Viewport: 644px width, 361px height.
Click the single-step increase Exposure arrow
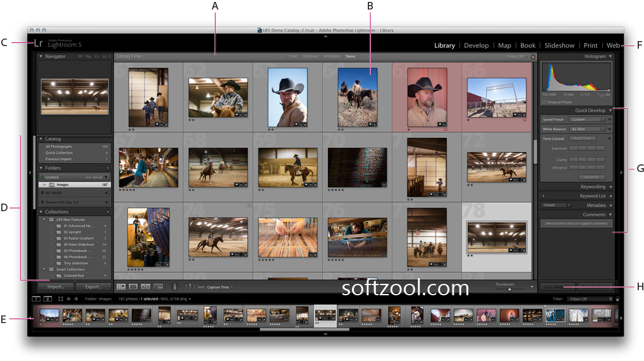[591, 149]
